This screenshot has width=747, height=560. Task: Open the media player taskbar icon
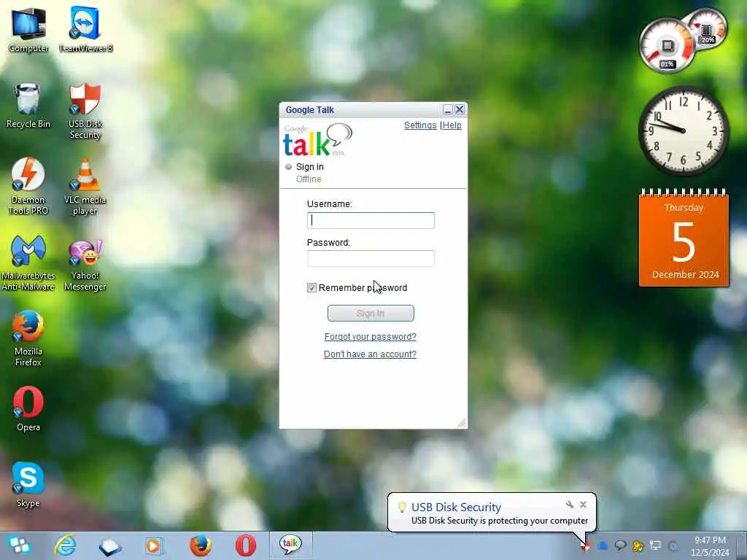pyautogui.click(x=154, y=546)
